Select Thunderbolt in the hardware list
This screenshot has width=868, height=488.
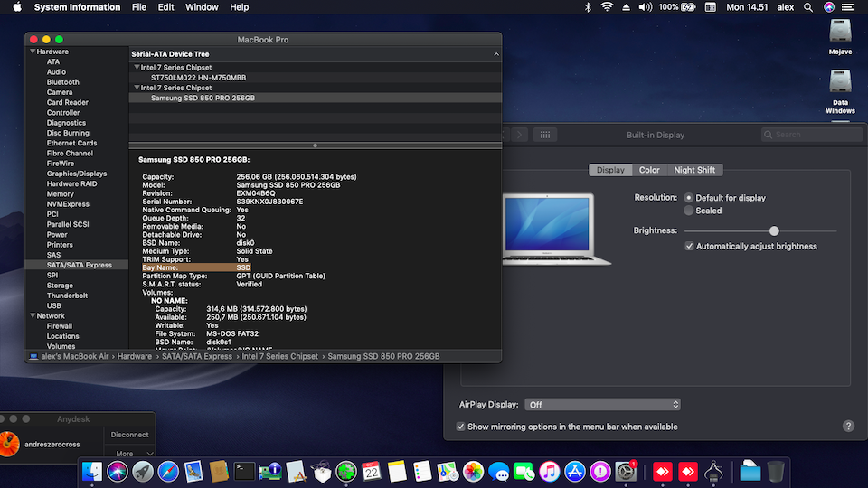pos(67,296)
